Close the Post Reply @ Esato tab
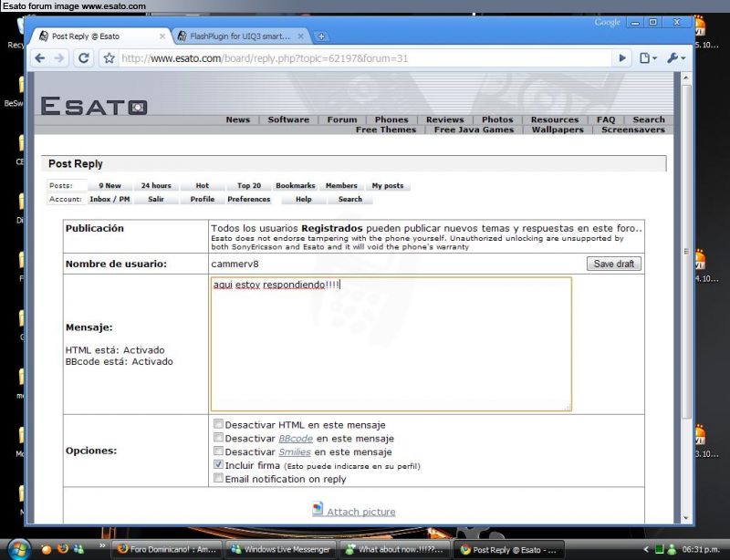This screenshot has width=730, height=560. [162, 36]
